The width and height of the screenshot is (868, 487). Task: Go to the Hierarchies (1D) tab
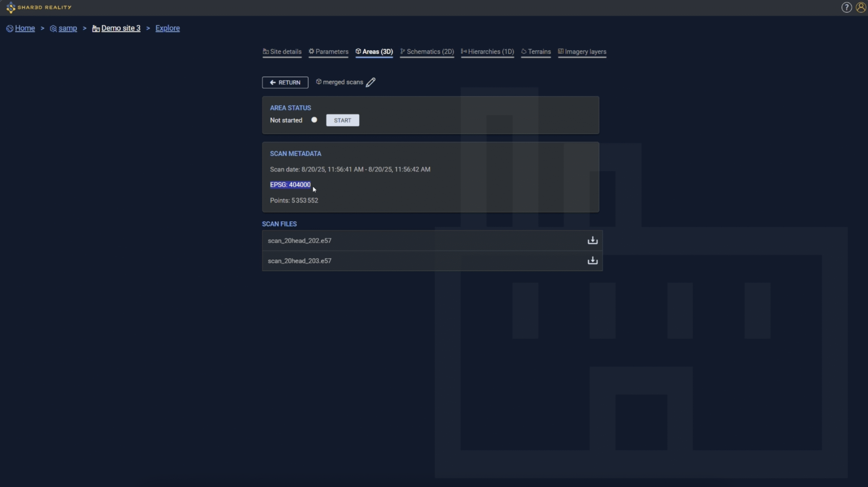pyautogui.click(x=488, y=52)
